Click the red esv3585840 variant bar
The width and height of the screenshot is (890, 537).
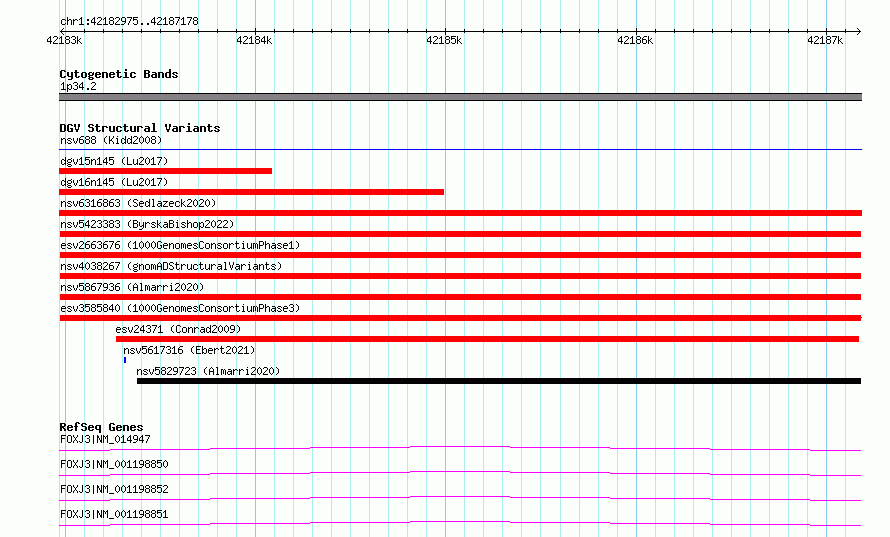pyautogui.click(x=460, y=318)
